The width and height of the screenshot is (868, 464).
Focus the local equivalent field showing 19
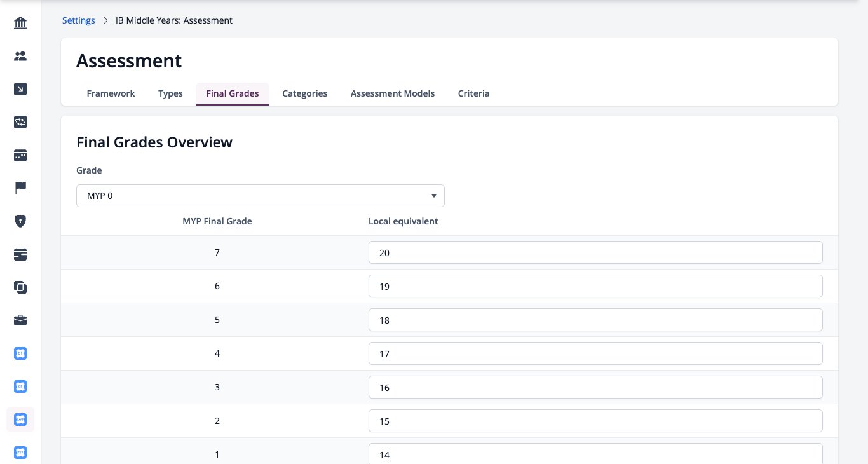click(595, 286)
